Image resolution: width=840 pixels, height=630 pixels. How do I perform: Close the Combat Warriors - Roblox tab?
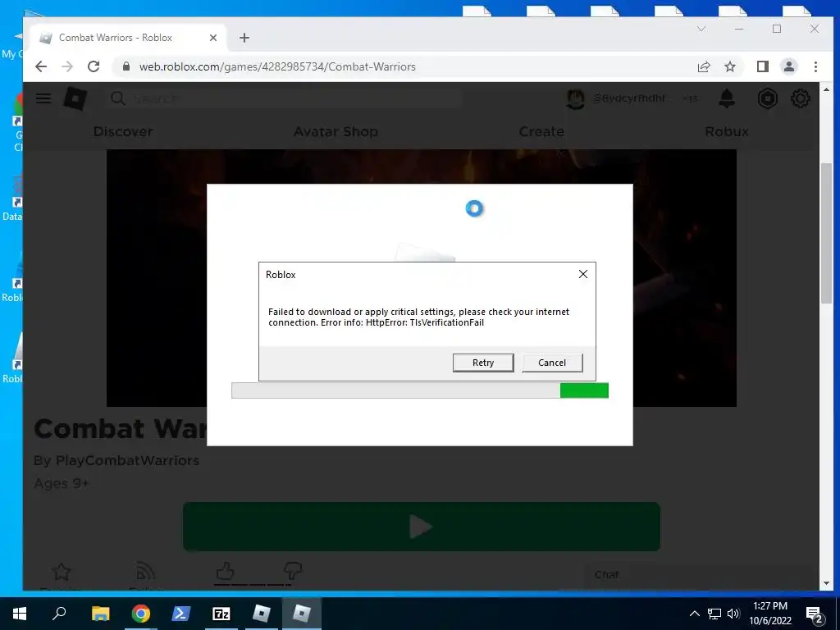coord(212,38)
